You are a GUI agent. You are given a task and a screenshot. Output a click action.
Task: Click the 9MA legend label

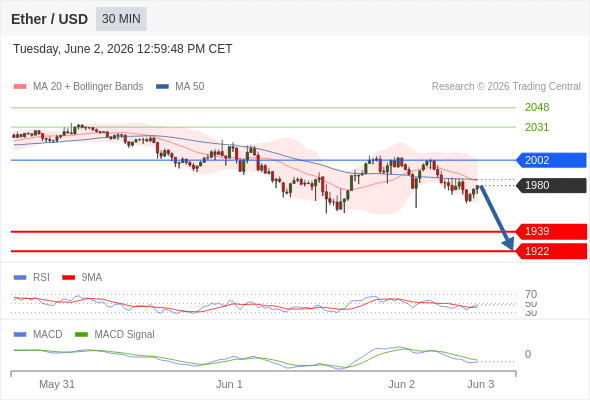(x=92, y=277)
